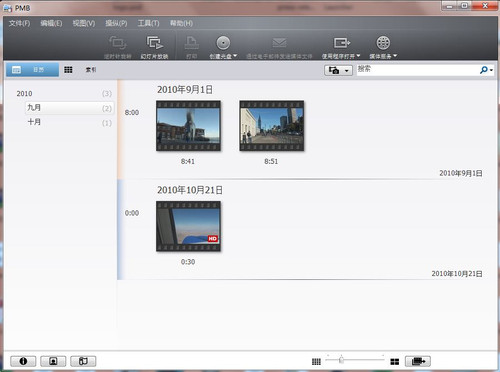Open the 编辑(E) menu
This screenshot has width=500, height=372.
51,23
